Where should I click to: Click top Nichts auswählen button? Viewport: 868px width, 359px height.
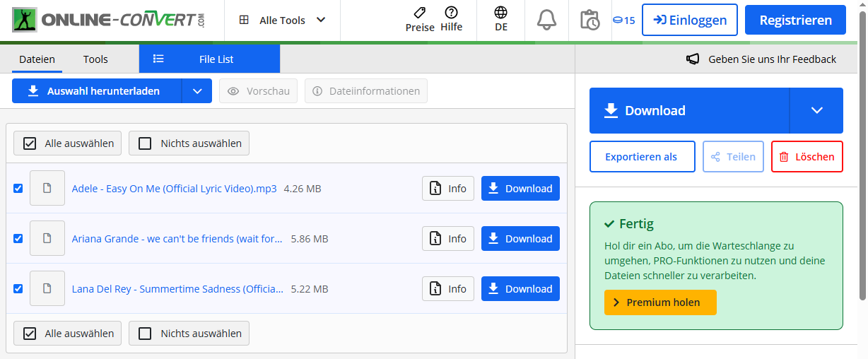[189, 143]
